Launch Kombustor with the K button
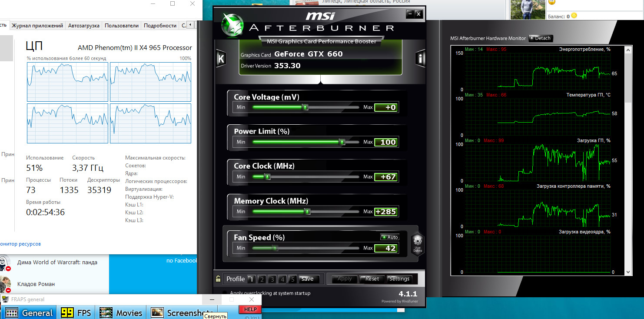Image resolution: width=644 pixels, height=319 pixels. (221, 59)
